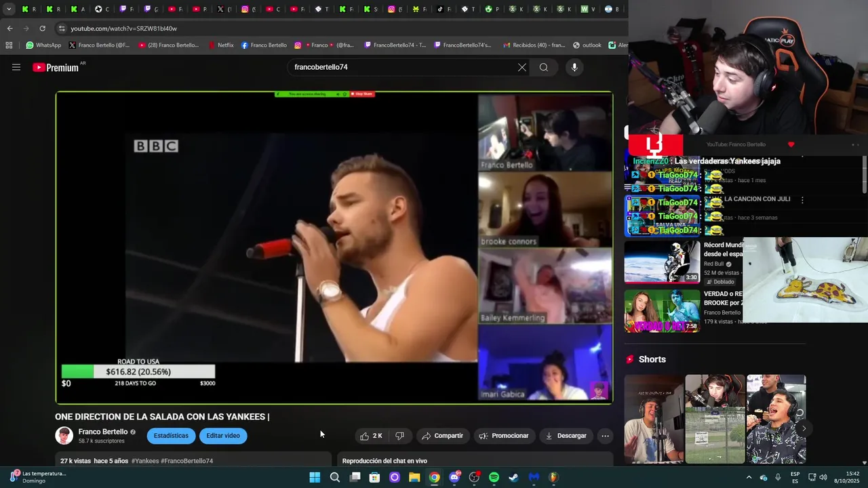Clear the search box with the X

522,67
